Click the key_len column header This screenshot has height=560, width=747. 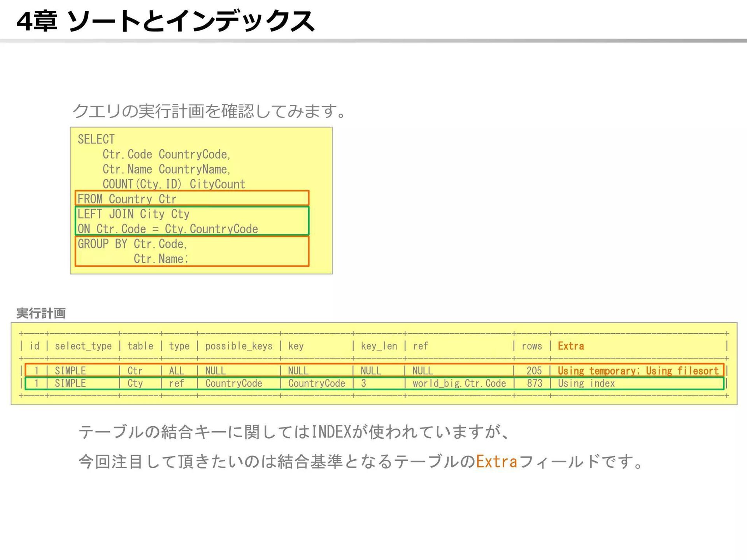coord(379,346)
